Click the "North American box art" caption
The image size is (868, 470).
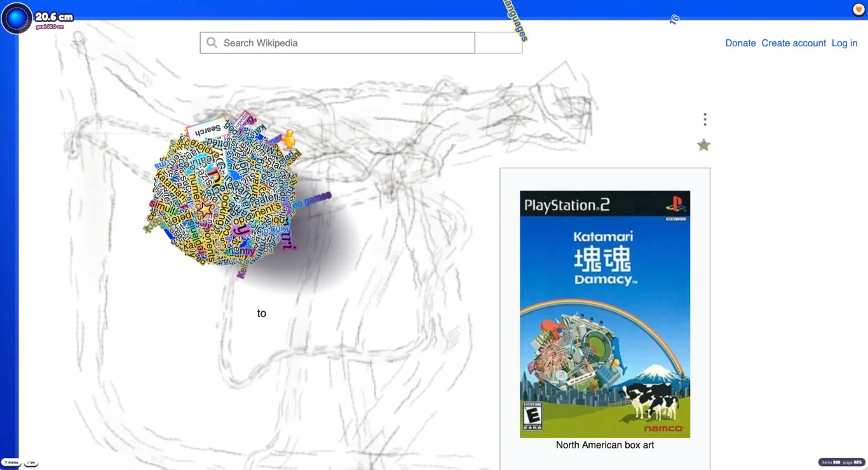(x=605, y=445)
